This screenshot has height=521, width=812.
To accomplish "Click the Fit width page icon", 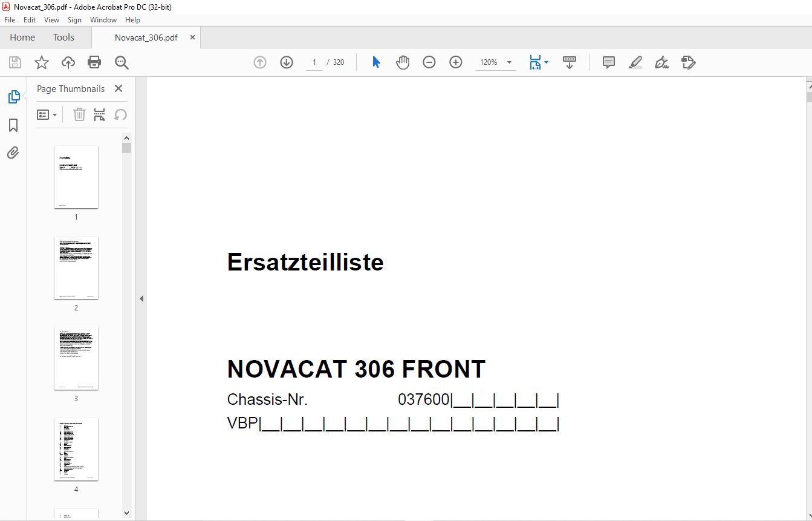I will coord(535,62).
